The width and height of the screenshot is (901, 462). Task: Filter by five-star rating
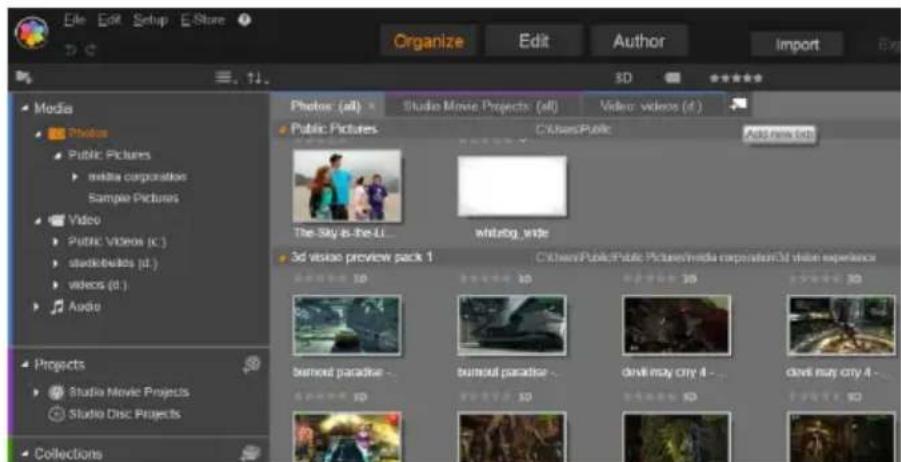(x=737, y=78)
